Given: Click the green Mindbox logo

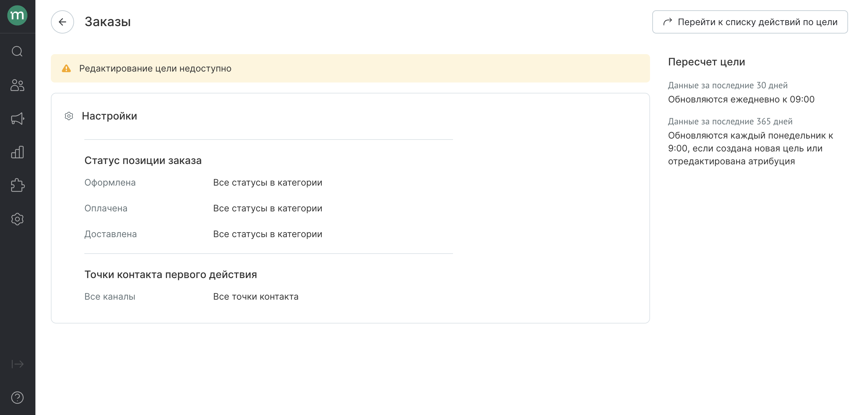Looking at the screenshot, I should (17, 15).
